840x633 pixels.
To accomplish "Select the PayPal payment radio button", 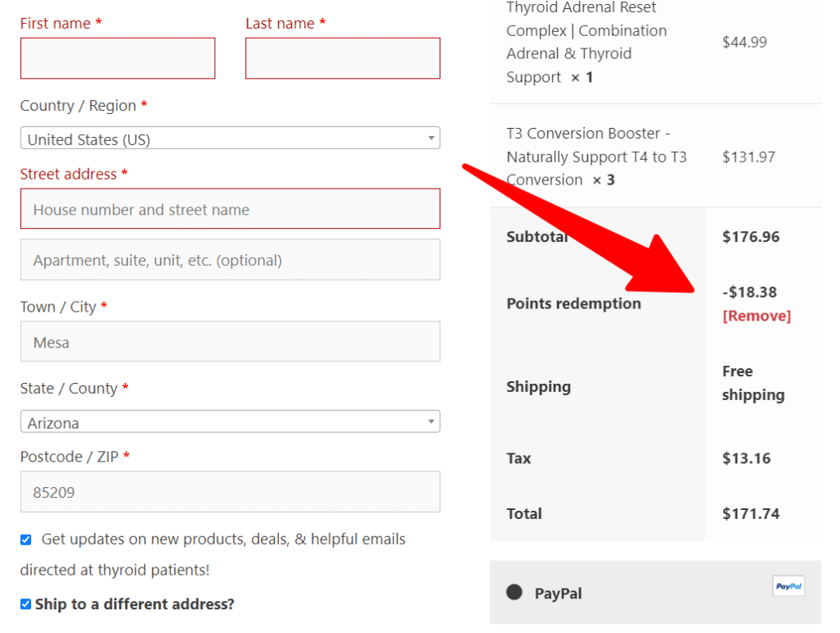I will 514,592.
